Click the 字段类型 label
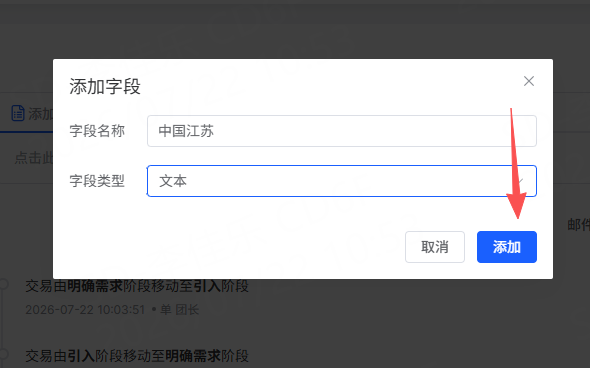This screenshot has width=590, height=368. coord(97,181)
